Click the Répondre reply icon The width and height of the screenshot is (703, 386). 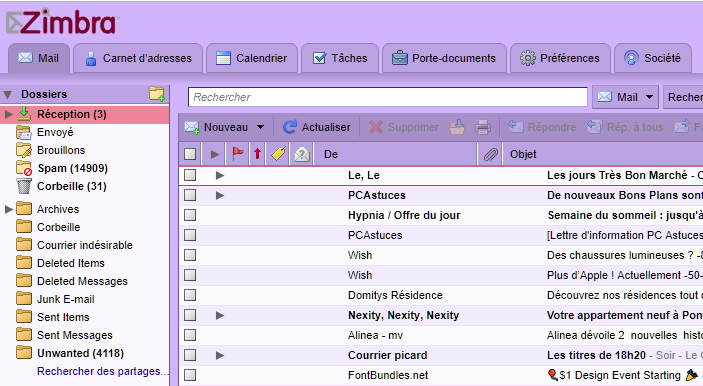pos(516,127)
